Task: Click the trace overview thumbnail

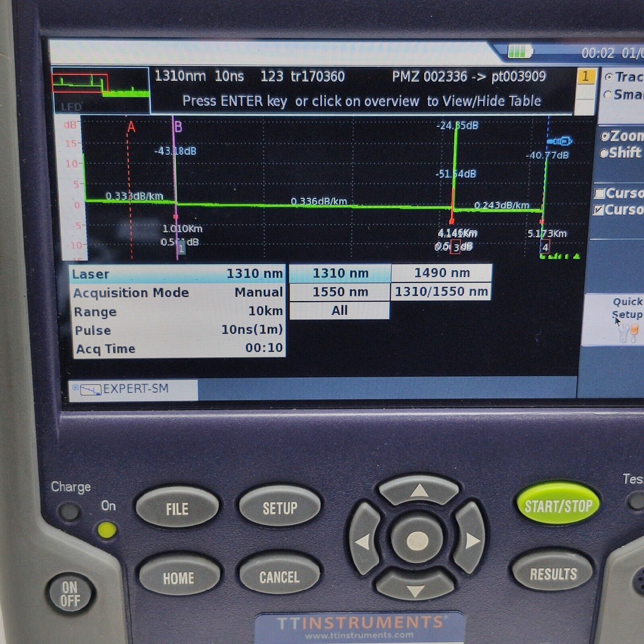Action: click(101, 91)
